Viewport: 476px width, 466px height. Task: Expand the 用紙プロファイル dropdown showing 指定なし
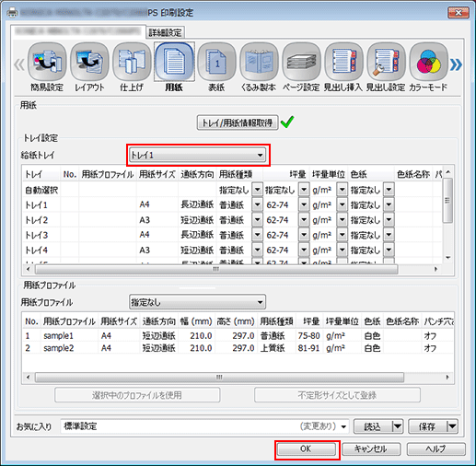point(197,302)
